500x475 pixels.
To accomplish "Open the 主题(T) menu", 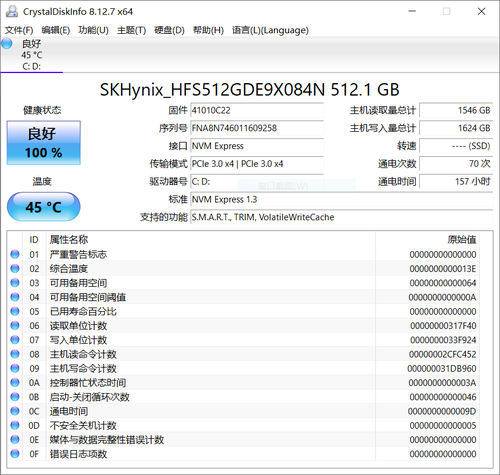I will pos(131,30).
